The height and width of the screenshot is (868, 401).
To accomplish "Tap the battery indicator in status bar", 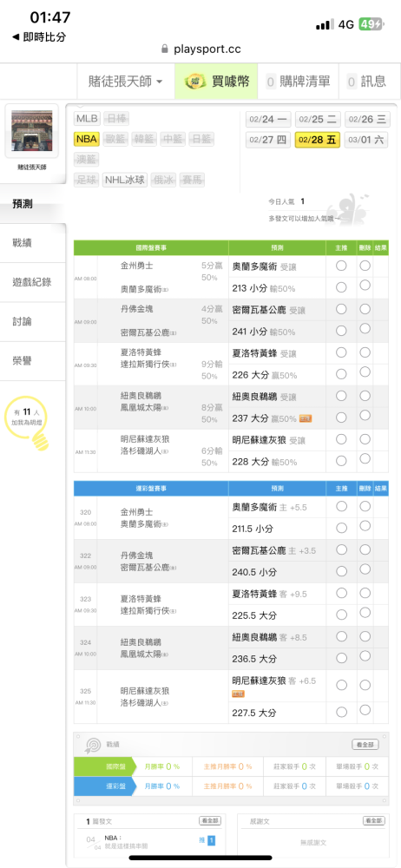I will 371,23.
